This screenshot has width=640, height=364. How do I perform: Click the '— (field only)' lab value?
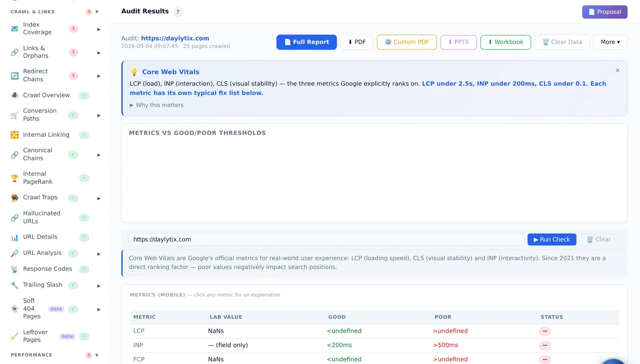click(x=228, y=345)
